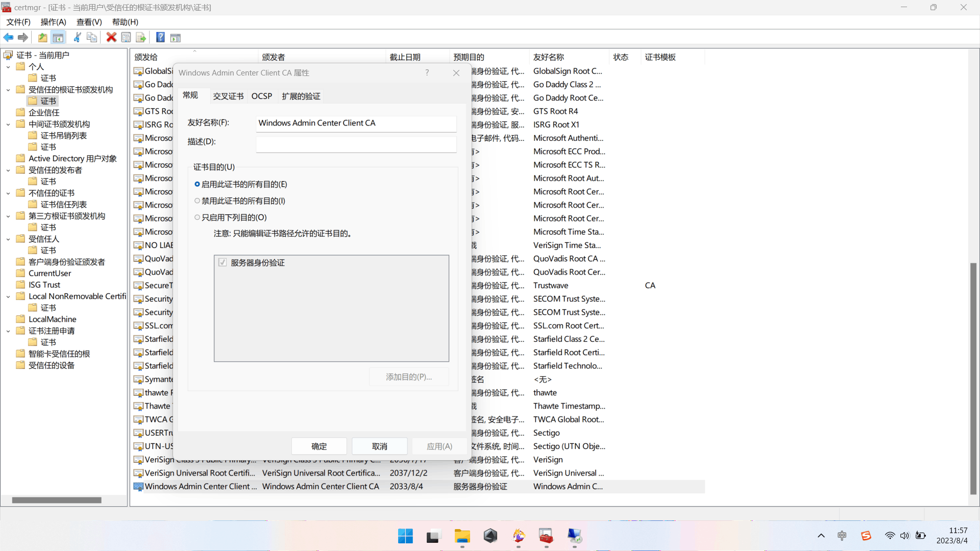Click the Properties toolbar icon
The height and width of the screenshot is (551, 980).
click(126, 37)
